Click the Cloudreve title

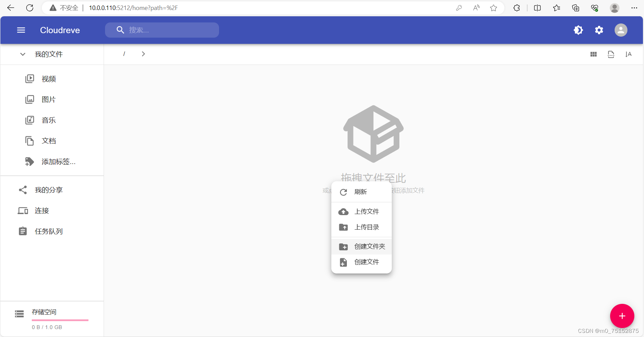(60, 30)
